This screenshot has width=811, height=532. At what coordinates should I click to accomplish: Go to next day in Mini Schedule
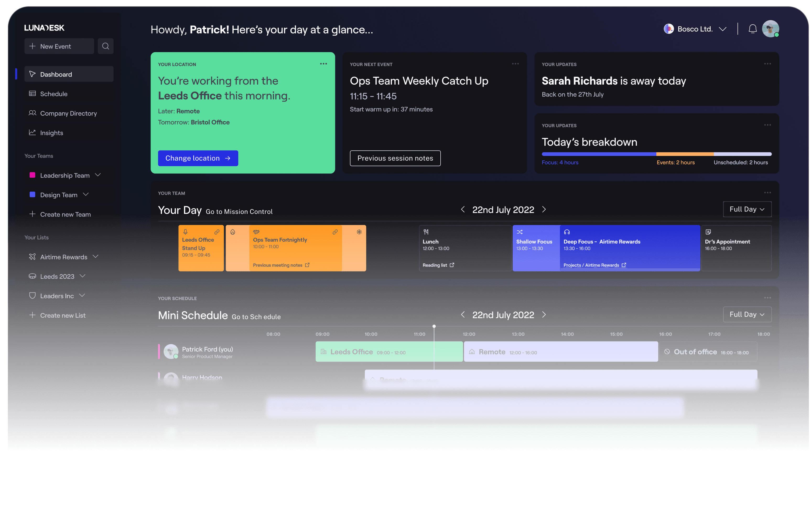544,315
